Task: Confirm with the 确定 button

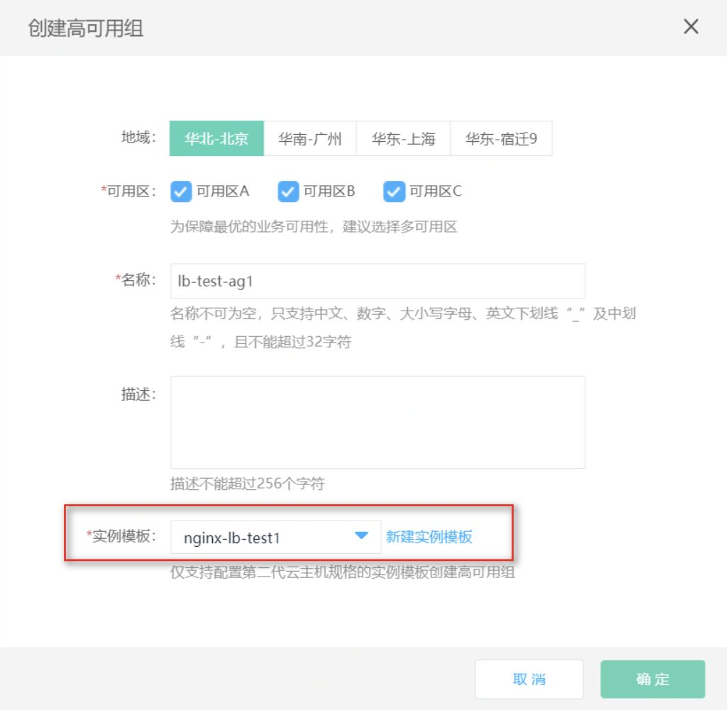Action: click(x=652, y=679)
